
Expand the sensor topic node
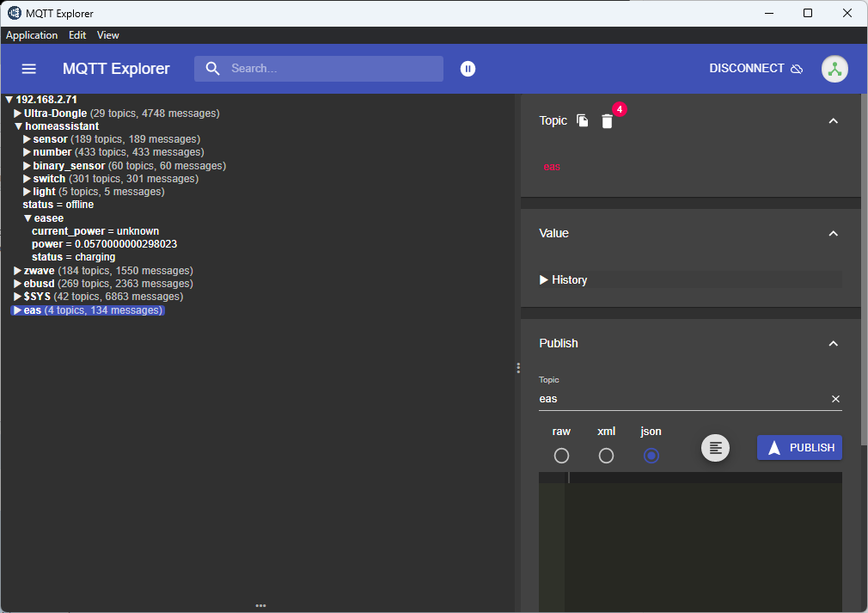point(27,139)
